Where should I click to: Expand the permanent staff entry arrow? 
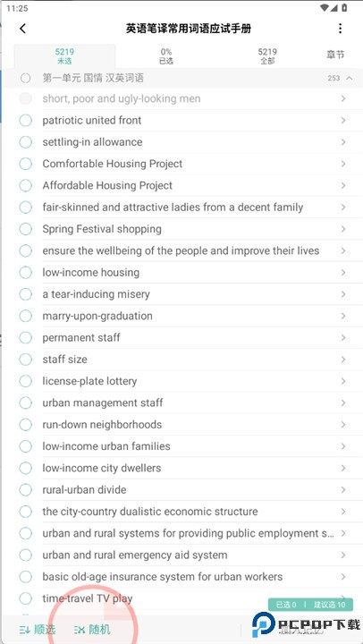(x=342, y=337)
